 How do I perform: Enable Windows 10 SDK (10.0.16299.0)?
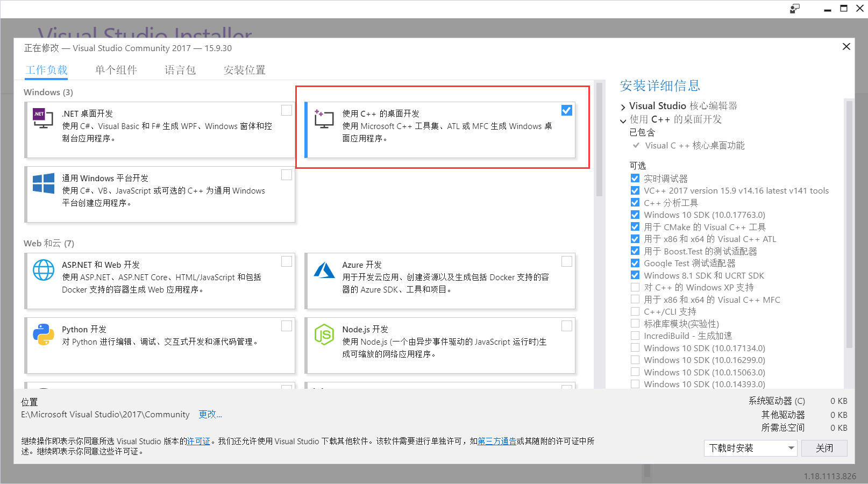[635, 360]
